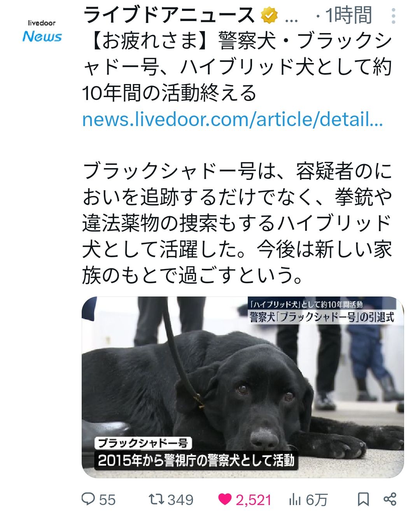Image resolution: width=420 pixels, height=514 pixels.
Task: Click the truncated account handle ellipsis
Action: pos(292,18)
